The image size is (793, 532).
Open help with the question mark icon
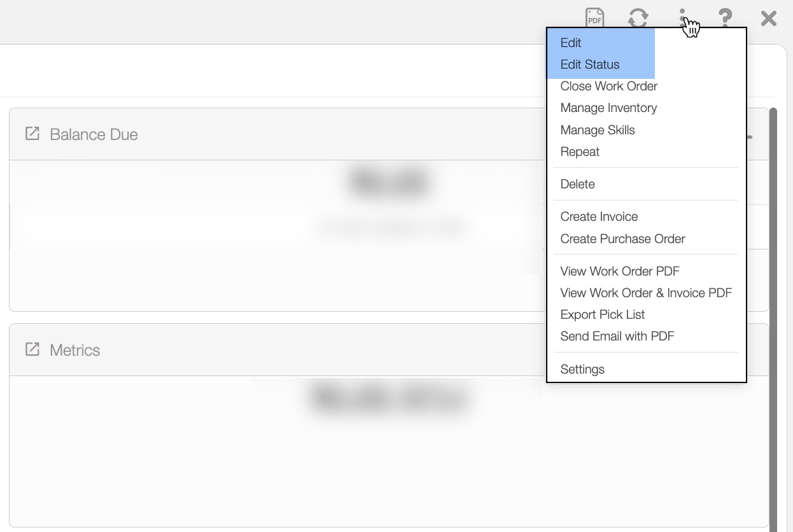click(x=725, y=18)
